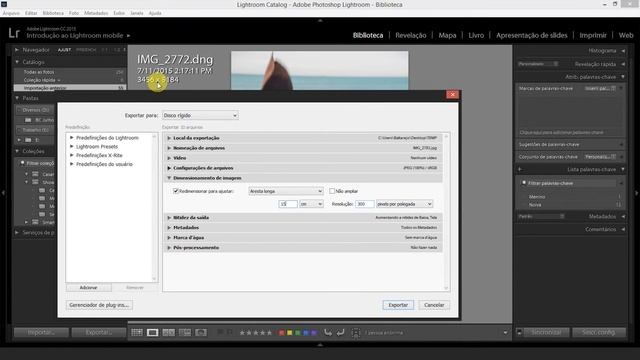
Task: Click the Resolução value field
Action: pyautogui.click(x=364, y=204)
